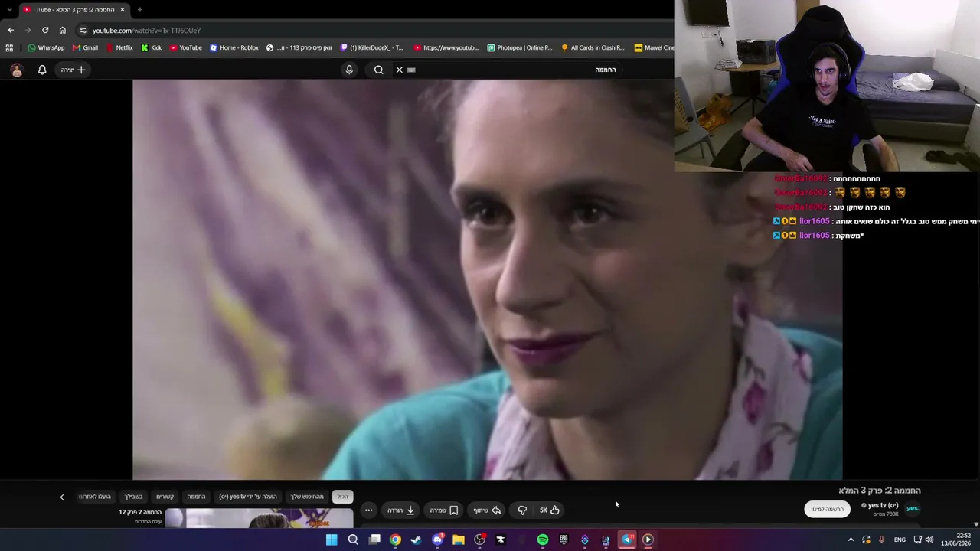Open more actions three-dot menu
Screen dimensions: 980x551
tap(368, 510)
